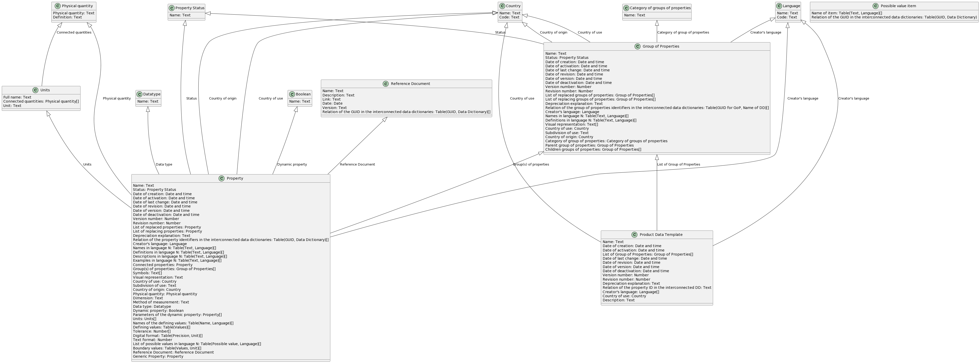980x363 pixels.
Task: Select the 'Connected quantities' edge label
Action: tap(74, 33)
